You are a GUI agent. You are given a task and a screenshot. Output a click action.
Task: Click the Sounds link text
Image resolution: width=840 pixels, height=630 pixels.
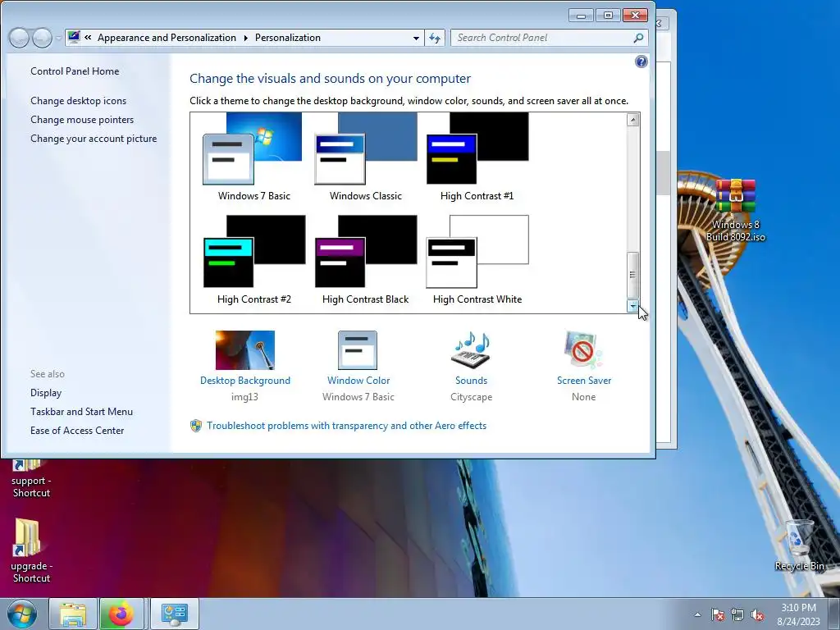tap(471, 381)
